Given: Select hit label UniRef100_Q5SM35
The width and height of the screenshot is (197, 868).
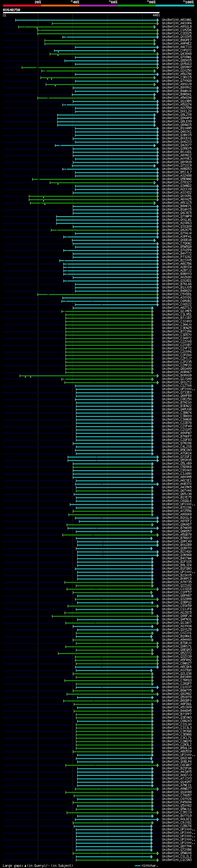Looking at the screenshot, I should click(177, 460).
